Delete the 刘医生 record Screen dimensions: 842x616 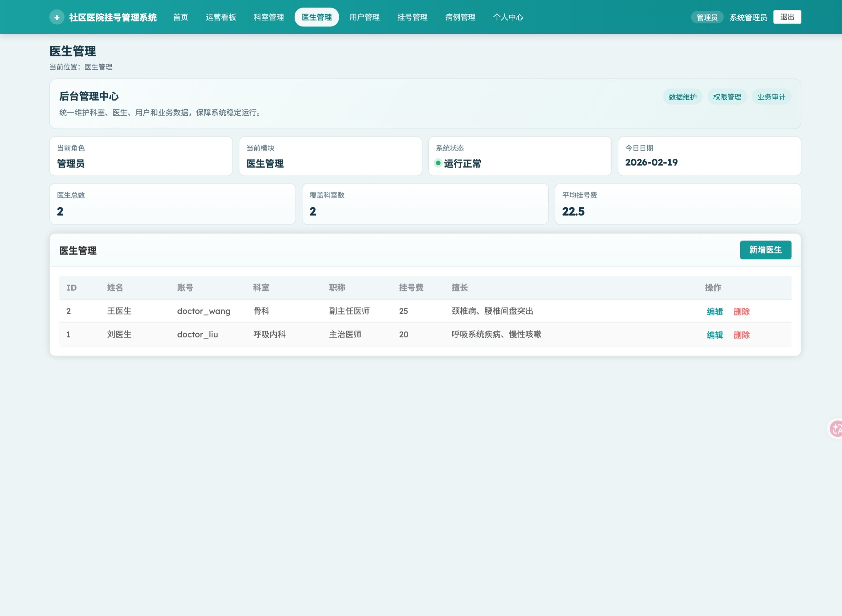(741, 335)
